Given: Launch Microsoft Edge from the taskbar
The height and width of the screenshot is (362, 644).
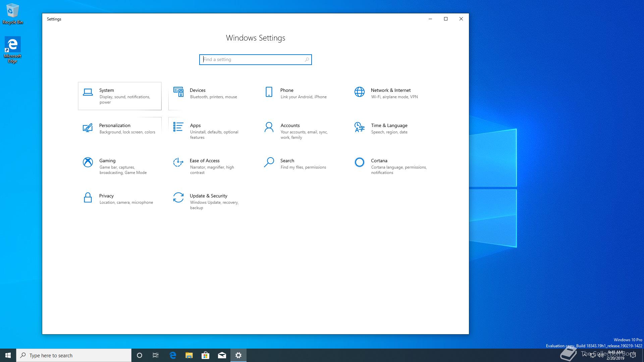Looking at the screenshot, I should [x=173, y=355].
